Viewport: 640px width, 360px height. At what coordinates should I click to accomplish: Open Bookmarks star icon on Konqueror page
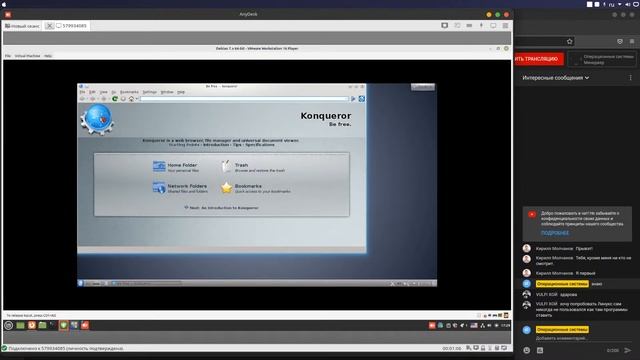[x=227, y=188]
